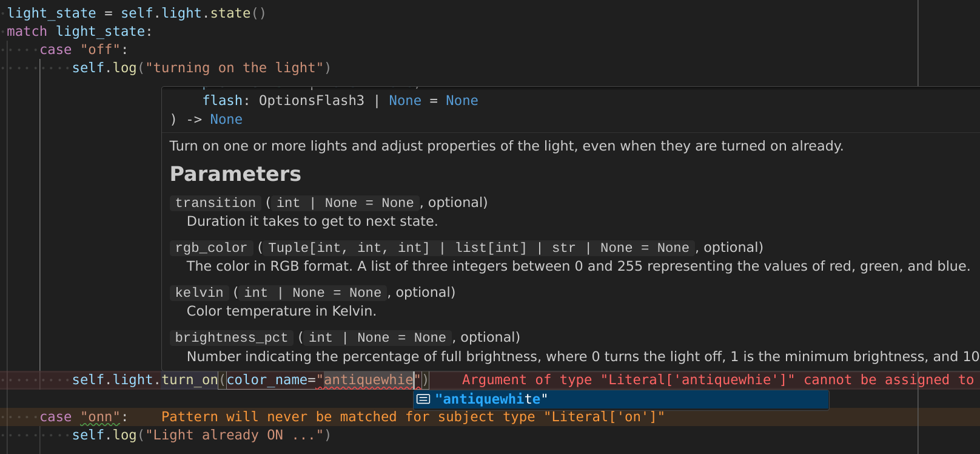Click the Parameters heading in hover popup
980x454 pixels.
[235, 174]
